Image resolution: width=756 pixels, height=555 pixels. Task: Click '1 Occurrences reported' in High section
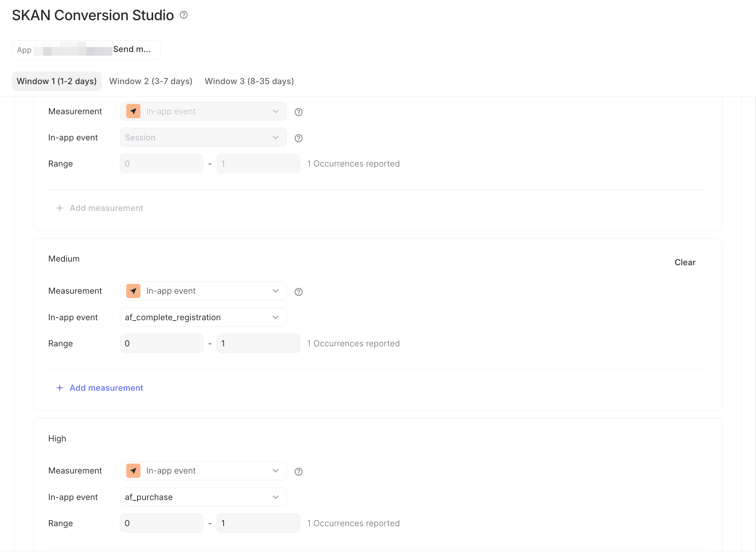(353, 523)
